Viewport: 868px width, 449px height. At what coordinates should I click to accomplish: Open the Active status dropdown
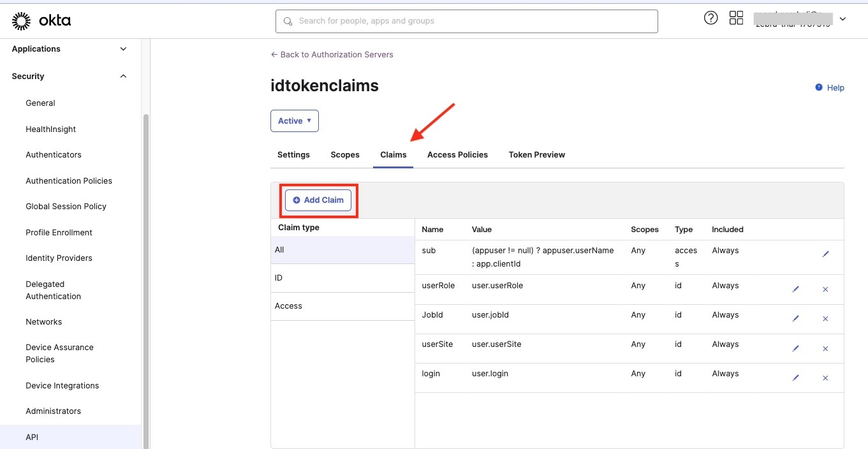click(294, 121)
